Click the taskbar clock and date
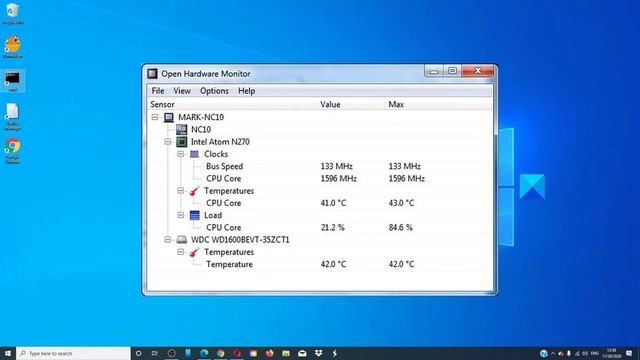This screenshot has width=640, height=360. point(611,353)
